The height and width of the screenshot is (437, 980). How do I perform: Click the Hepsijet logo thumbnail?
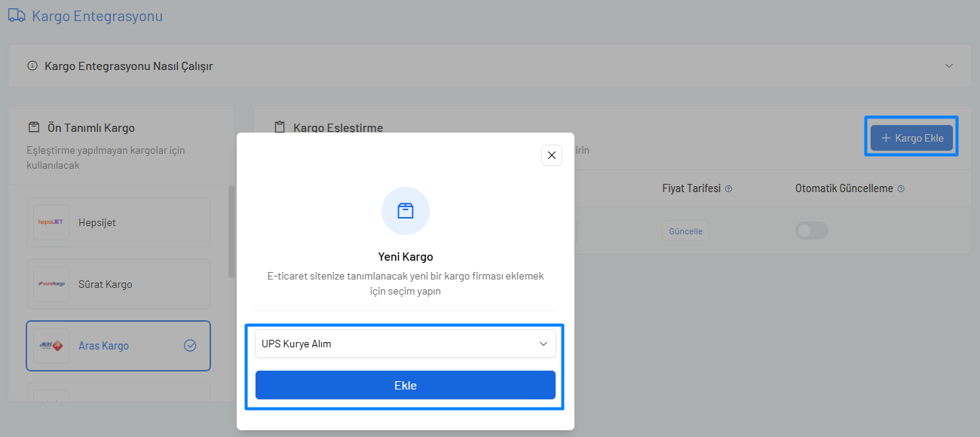51,222
